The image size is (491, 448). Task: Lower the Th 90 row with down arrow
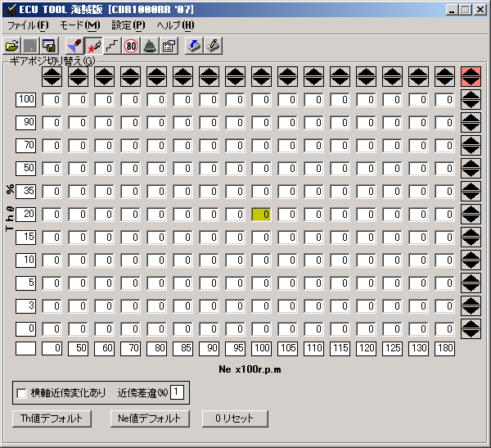[471, 127]
